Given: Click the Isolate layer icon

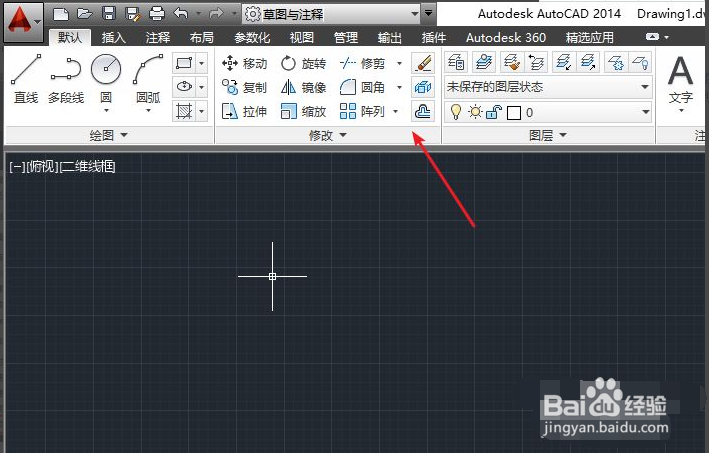Looking at the screenshot, I should 564,62.
